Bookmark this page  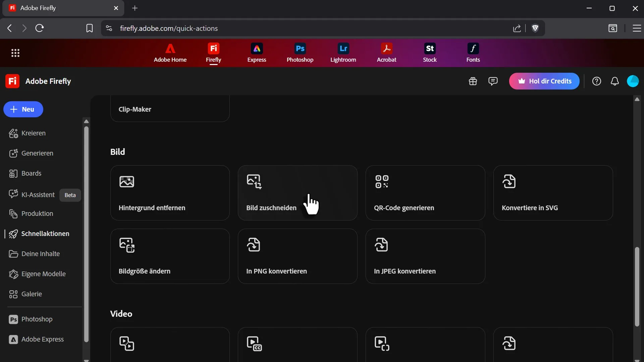(90, 28)
